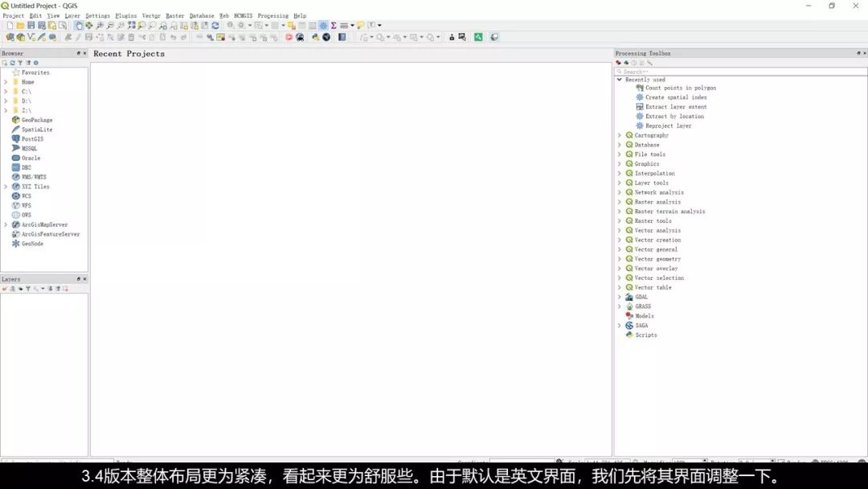Open the Vector menu
The height and width of the screenshot is (489, 868).
(151, 15)
